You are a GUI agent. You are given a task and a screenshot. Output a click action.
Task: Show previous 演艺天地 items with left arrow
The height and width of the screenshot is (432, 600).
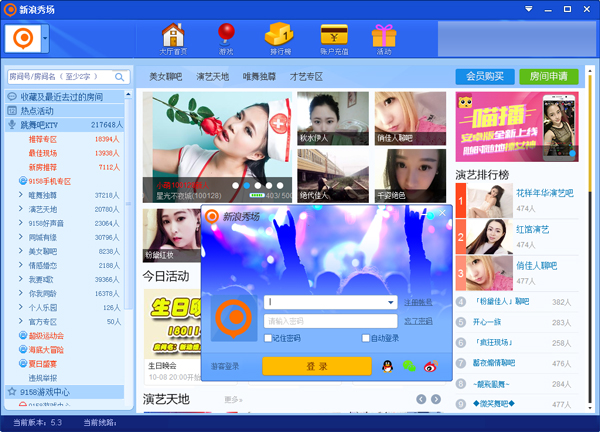tap(421, 399)
